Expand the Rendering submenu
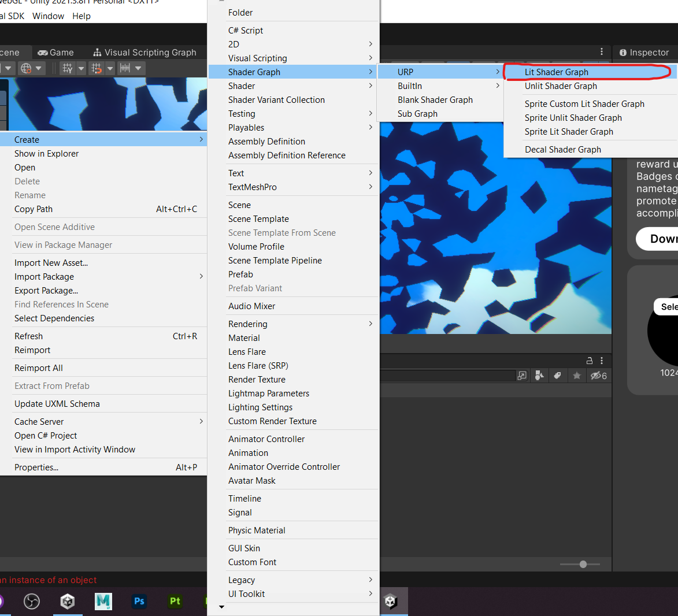 tap(371, 324)
